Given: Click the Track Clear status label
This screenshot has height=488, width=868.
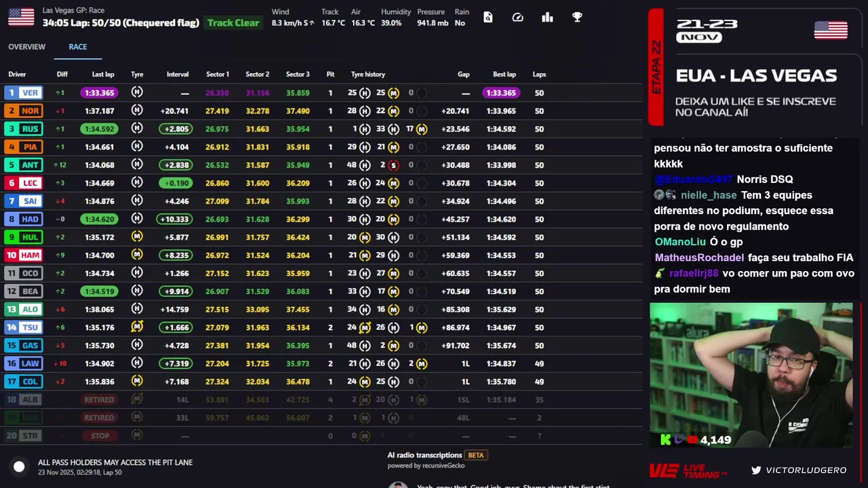Looking at the screenshot, I should click(x=233, y=23).
